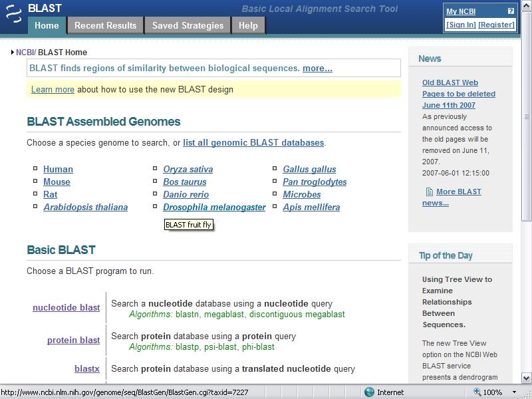The height and width of the screenshot is (399, 532).
Task: Open the Pan troglodytes genome link
Action: [x=315, y=182]
